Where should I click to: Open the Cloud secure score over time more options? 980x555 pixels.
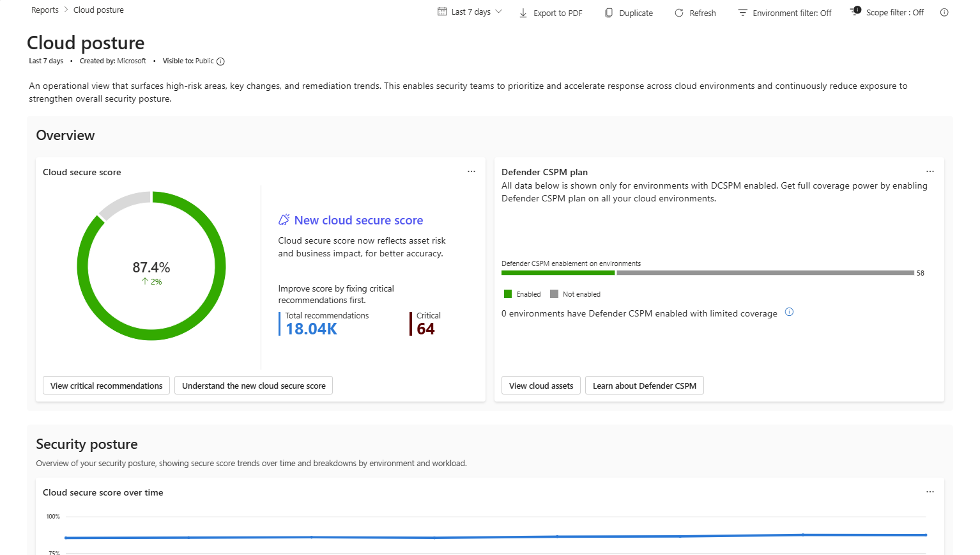pyautogui.click(x=930, y=492)
